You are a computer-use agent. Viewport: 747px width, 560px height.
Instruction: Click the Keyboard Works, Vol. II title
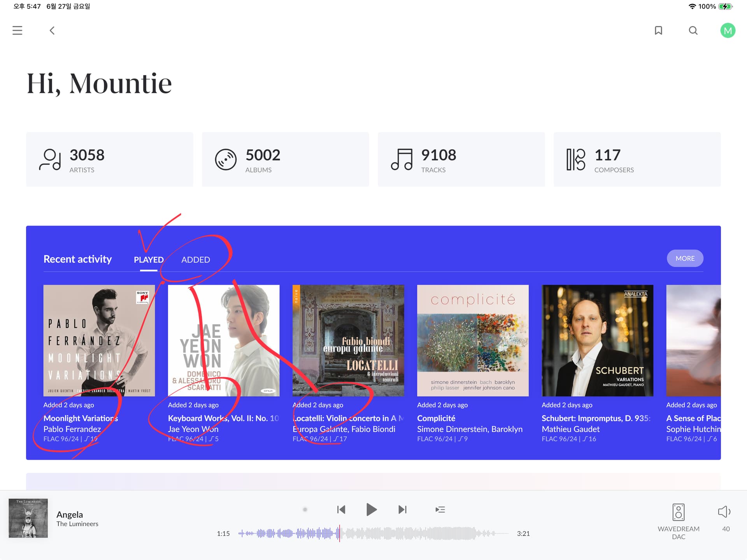point(223,418)
